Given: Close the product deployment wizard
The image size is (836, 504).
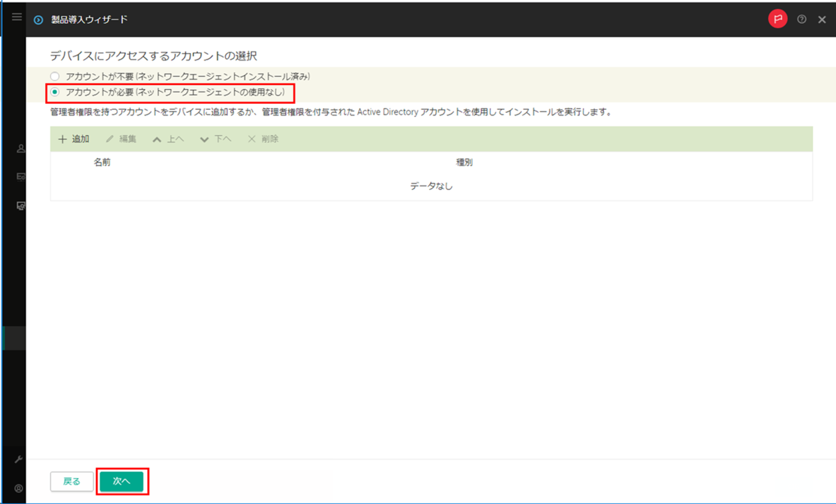Looking at the screenshot, I should point(822,19).
